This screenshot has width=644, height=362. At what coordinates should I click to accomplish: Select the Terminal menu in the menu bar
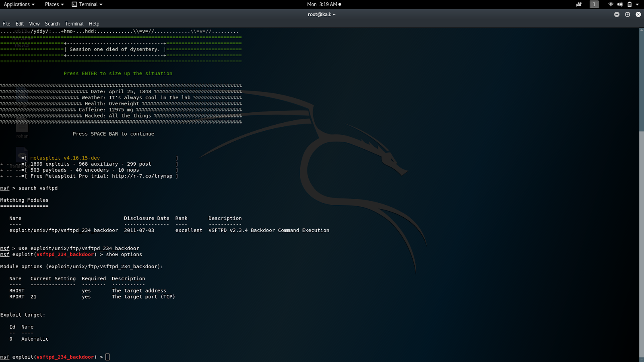point(74,23)
